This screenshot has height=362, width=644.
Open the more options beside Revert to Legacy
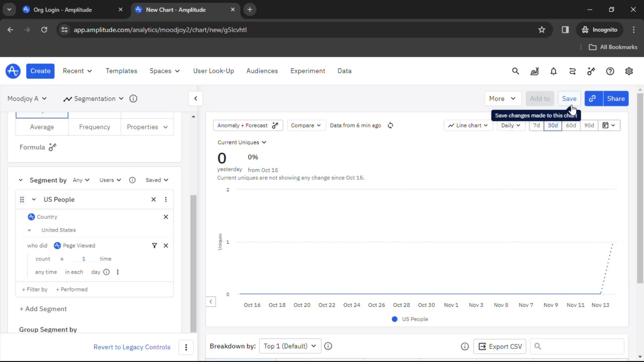click(186, 347)
